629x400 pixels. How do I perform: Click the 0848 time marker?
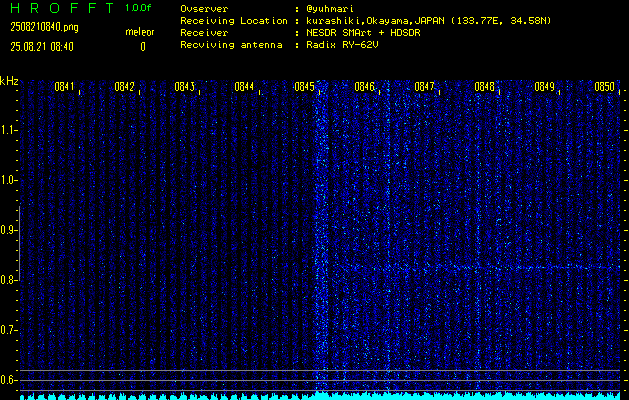(484, 87)
